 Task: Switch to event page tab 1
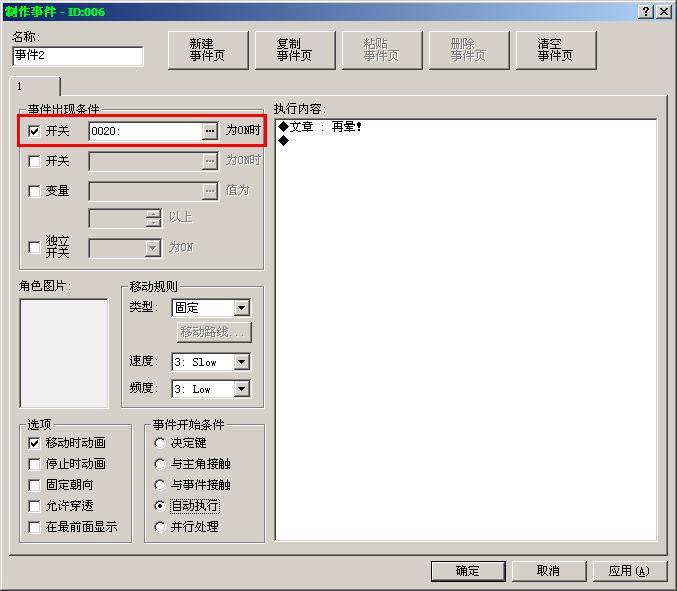click(x=35, y=86)
